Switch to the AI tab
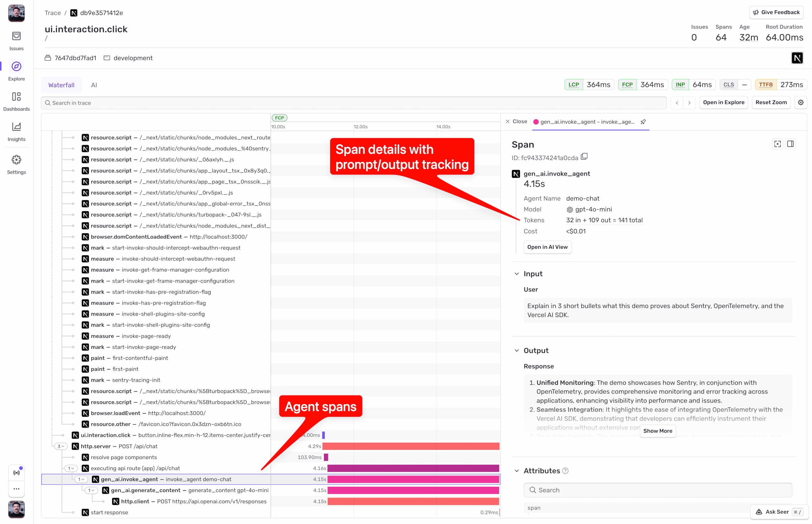812x524 pixels. point(94,85)
